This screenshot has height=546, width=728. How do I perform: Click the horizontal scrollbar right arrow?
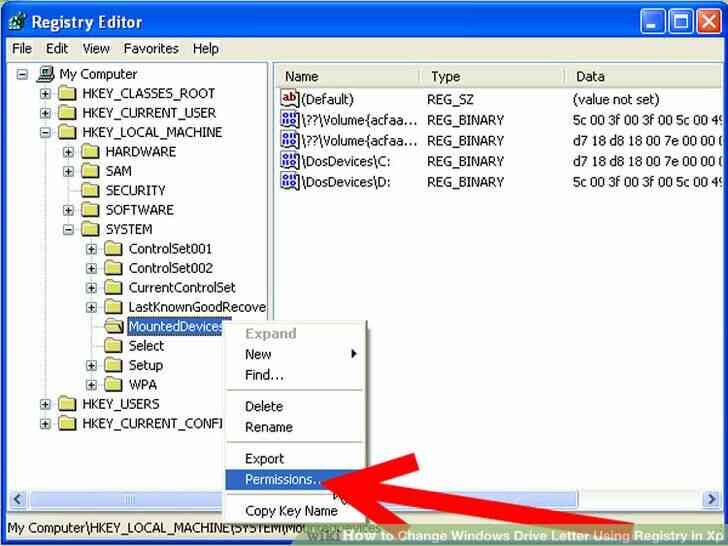pyautogui.click(x=711, y=499)
